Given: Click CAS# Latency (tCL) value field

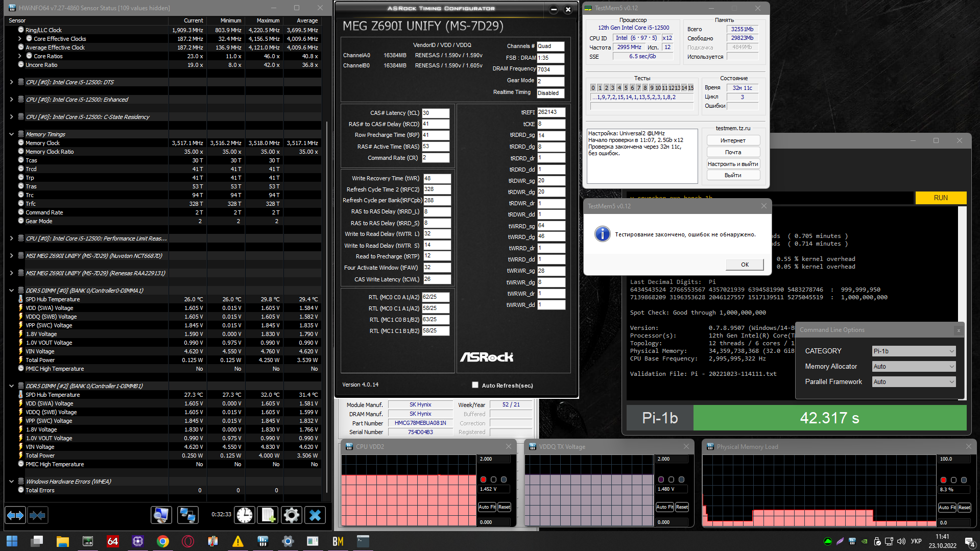Looking at the screenshot, I should (435, 113).
